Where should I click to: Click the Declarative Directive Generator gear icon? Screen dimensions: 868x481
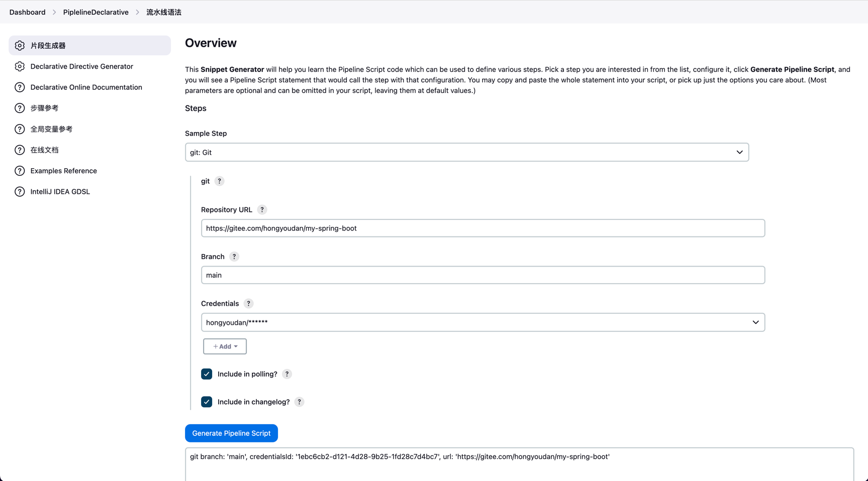coord(20,66)
